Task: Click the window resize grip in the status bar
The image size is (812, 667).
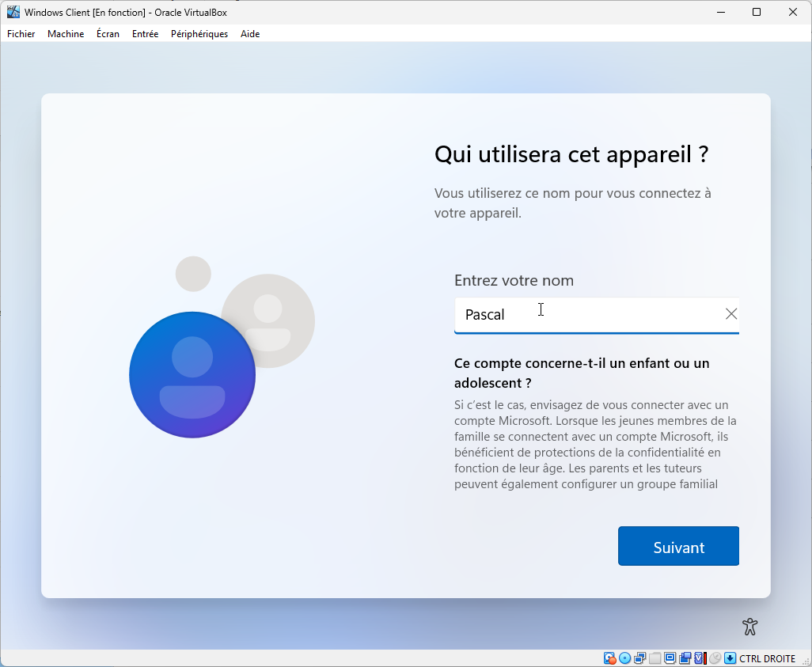Action: [x=804, y=661]
